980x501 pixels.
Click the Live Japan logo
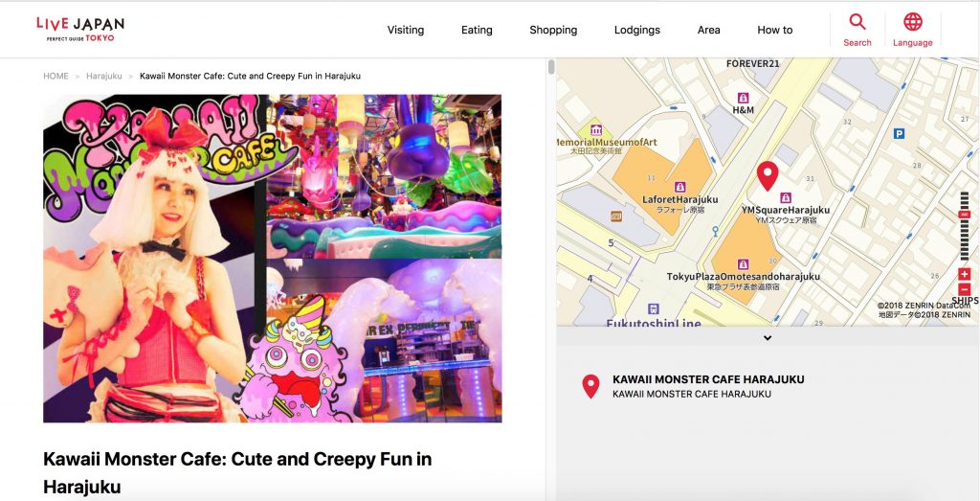pos(80,29)
